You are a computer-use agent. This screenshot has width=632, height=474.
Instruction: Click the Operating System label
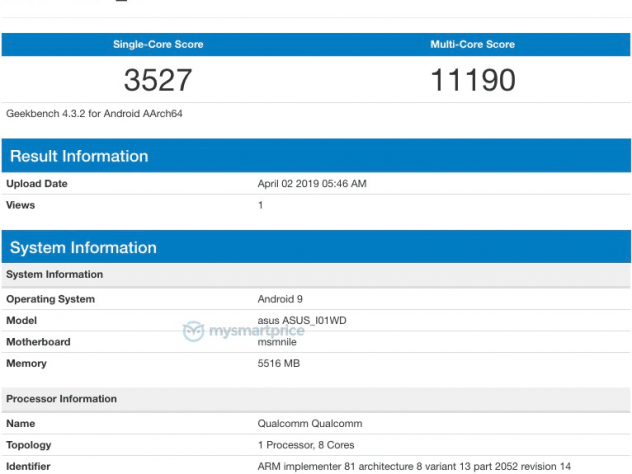click(x=51, y=299)
